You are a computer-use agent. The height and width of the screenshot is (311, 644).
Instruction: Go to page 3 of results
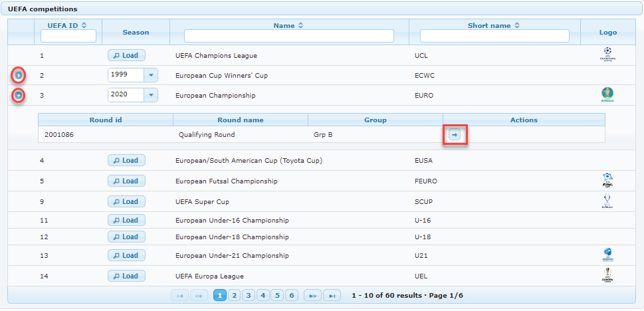(x=249, y=295)
